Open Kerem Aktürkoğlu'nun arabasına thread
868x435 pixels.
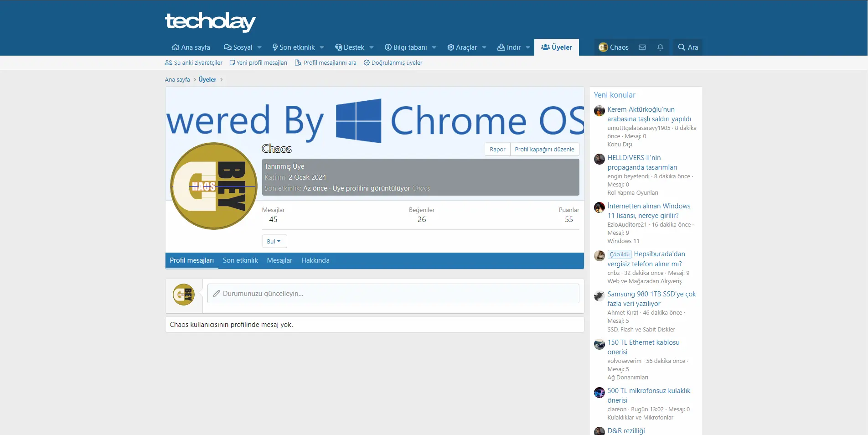[x=649, y=114]
